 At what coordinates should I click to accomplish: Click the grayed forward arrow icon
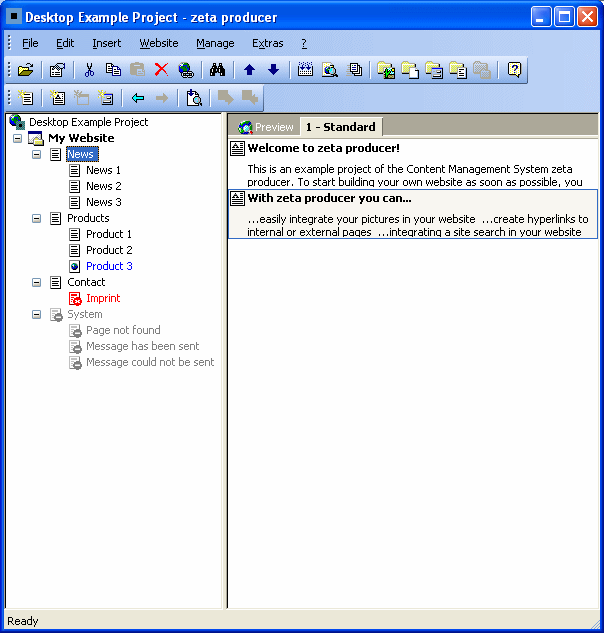[162, 98]
